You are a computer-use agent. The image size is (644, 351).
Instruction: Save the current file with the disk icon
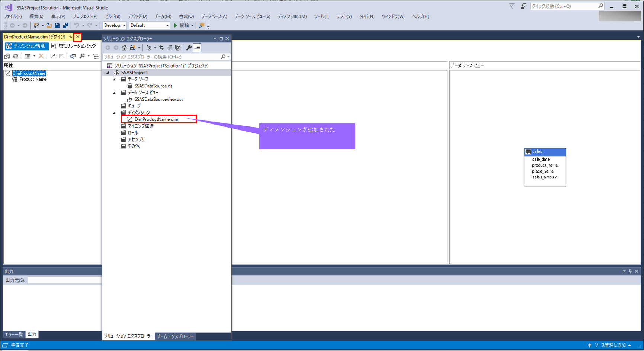pyautogui.click(x=57, y=25)
